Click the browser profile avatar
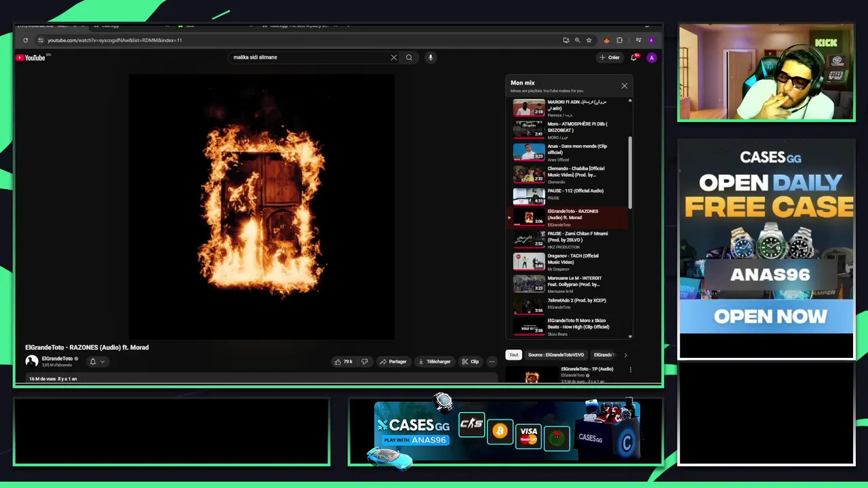Image resolution: width=868 pixels, height=488 pixels. click(651, 40)
